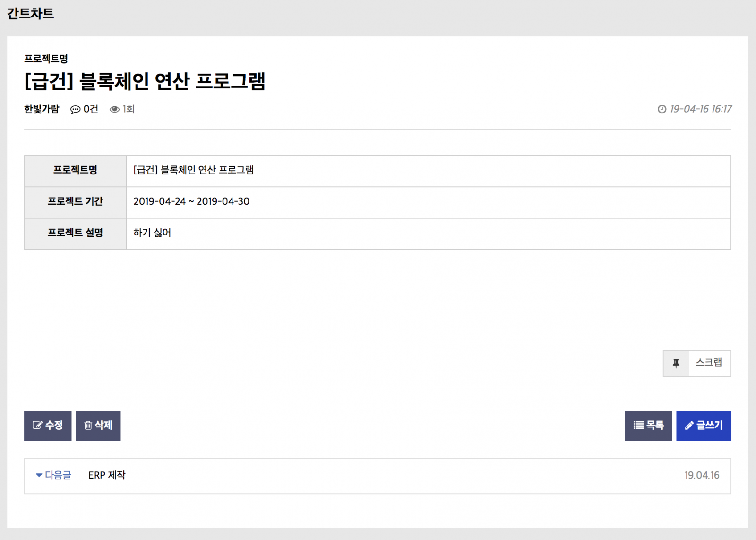Click the description text 하기 싫어
The width and height of the screenshot is (756, 540).
(152, 233)
